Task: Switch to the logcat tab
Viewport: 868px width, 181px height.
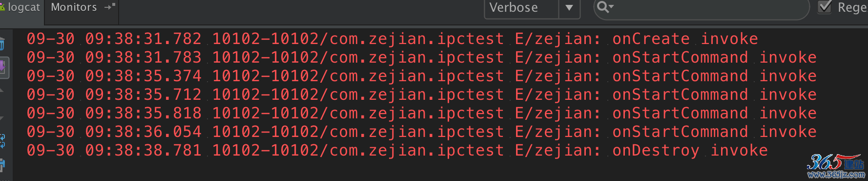Action: (22, 8)
